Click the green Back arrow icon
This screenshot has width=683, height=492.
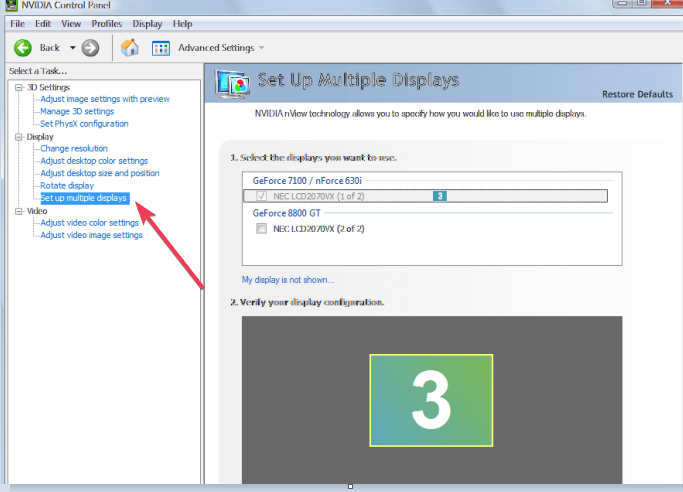23,48
